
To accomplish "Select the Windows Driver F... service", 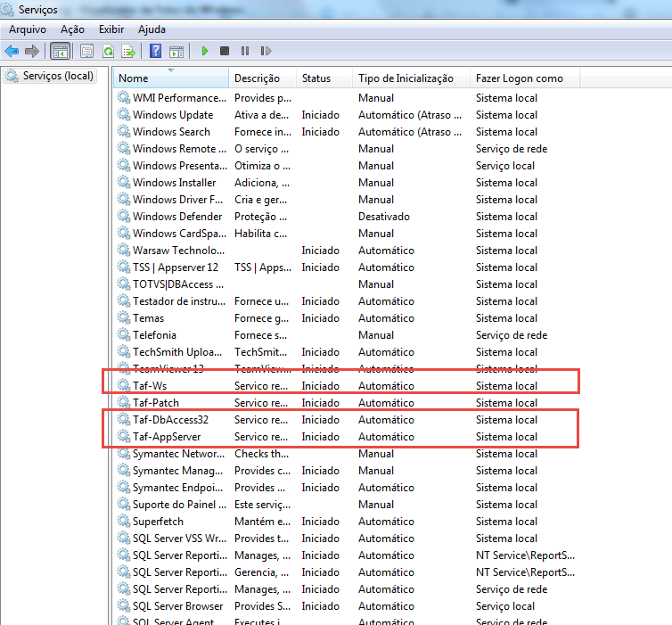I will (x=347, y=200).
